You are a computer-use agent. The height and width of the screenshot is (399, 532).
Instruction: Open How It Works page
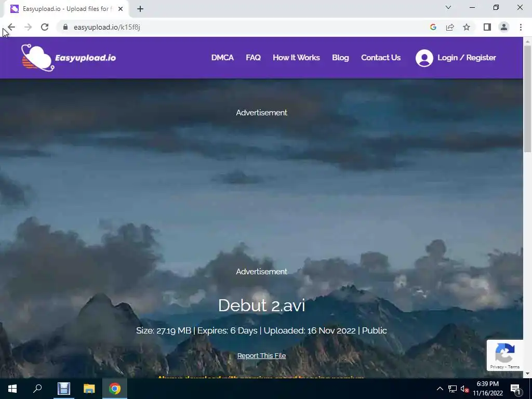pos(296,58)
